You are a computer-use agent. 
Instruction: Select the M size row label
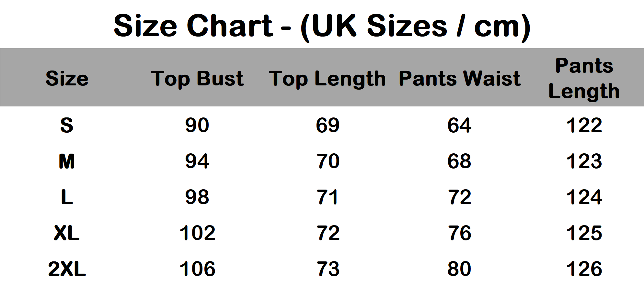coord(67,161)
